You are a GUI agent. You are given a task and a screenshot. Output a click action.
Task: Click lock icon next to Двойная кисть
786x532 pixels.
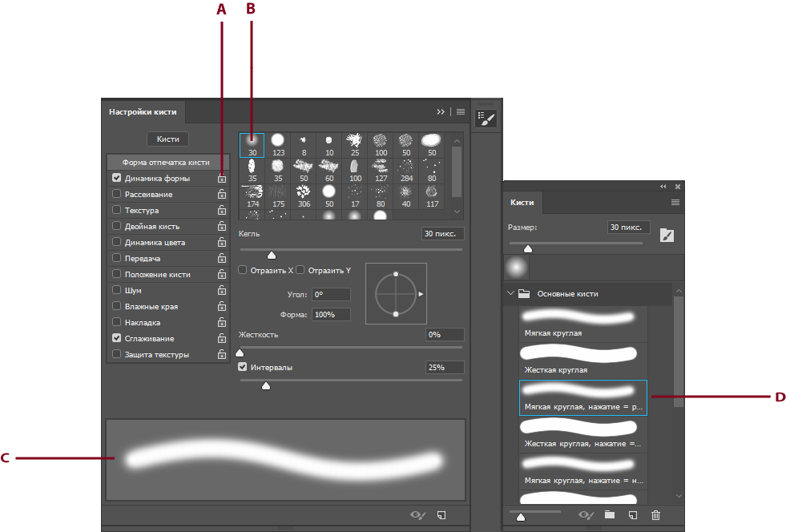click(222, 226)
